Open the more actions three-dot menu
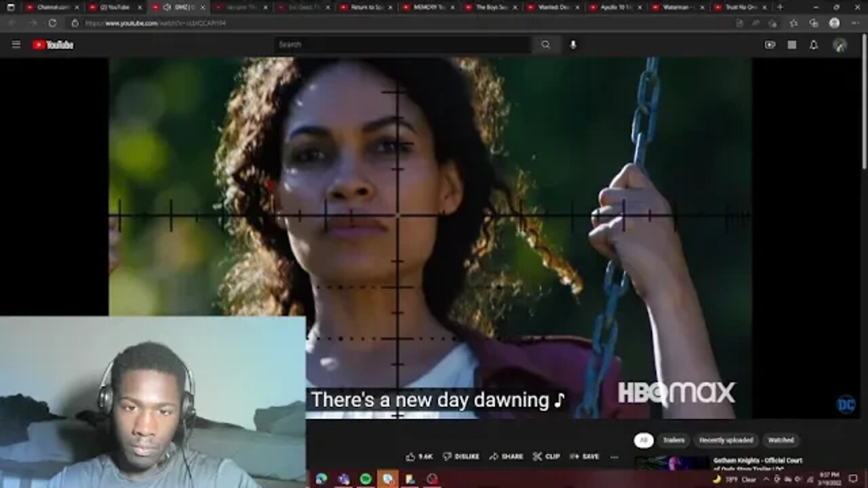The width and height of the screenshot is (868, 488). coord(614,457)
